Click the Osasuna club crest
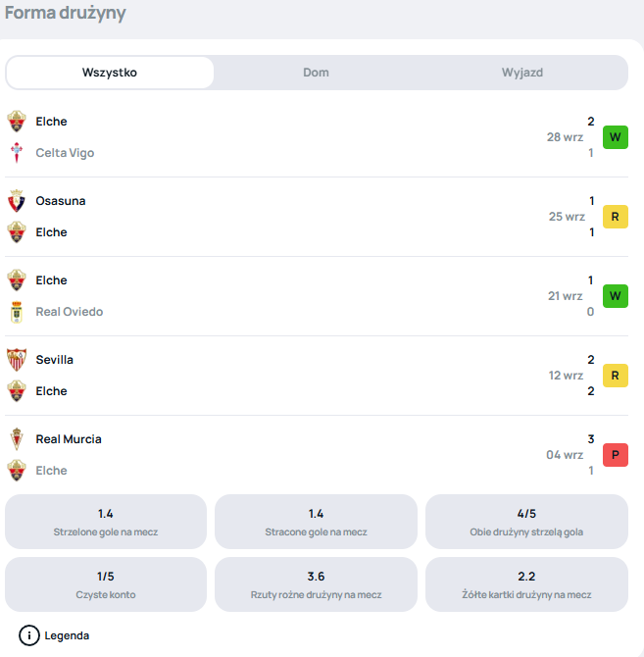 pos(17,201)
